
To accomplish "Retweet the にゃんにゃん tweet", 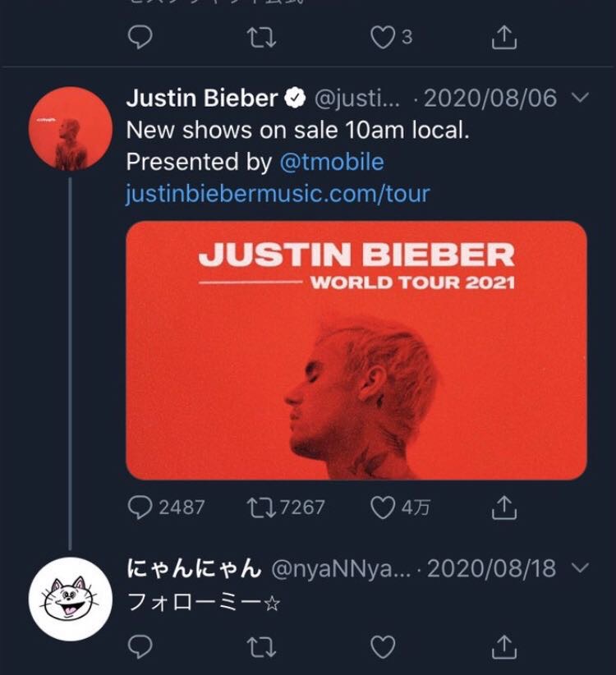I will [x=262, y=647].
